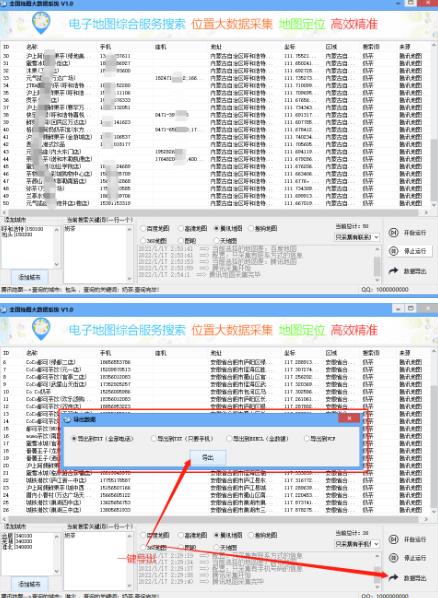Click 坐标 column header in bottom window
Screen dimensions: 438x598
click(290, 353)
